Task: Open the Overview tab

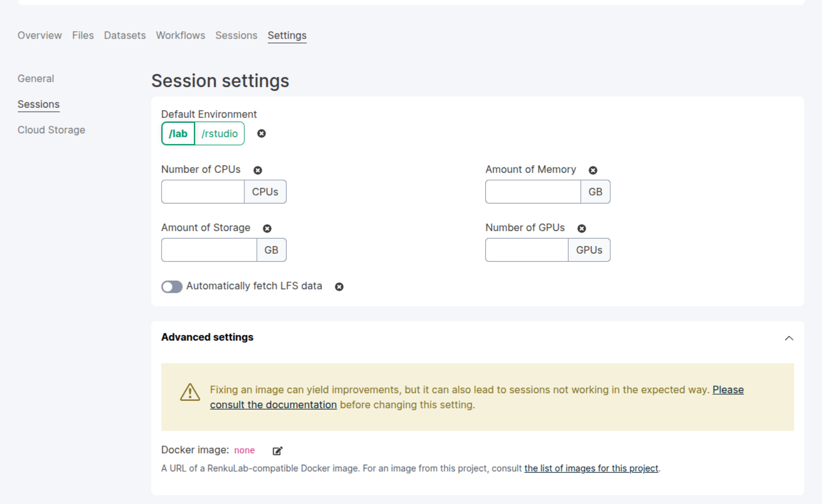Action: pyautogui.click(x=40, y=35)
